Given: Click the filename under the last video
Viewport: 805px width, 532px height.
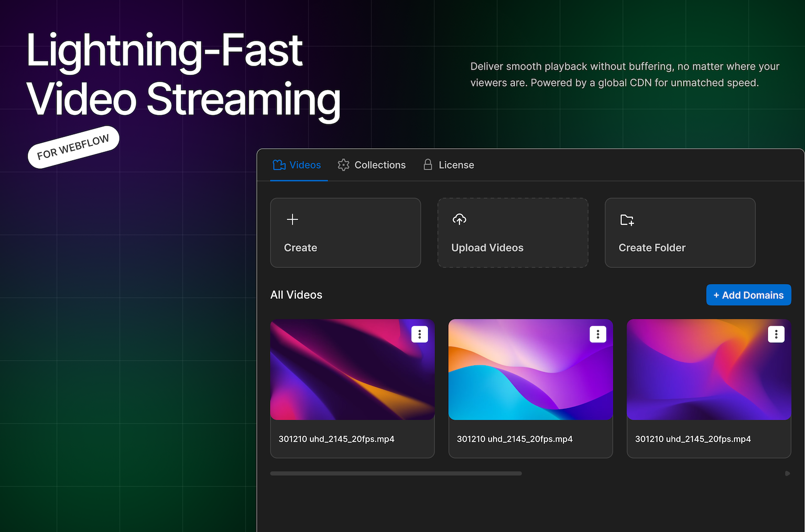Looking at the screenshot, I should click(693, 439).
